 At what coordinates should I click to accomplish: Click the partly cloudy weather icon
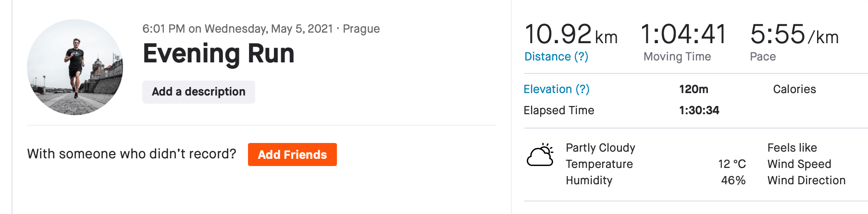pos(540,155)
